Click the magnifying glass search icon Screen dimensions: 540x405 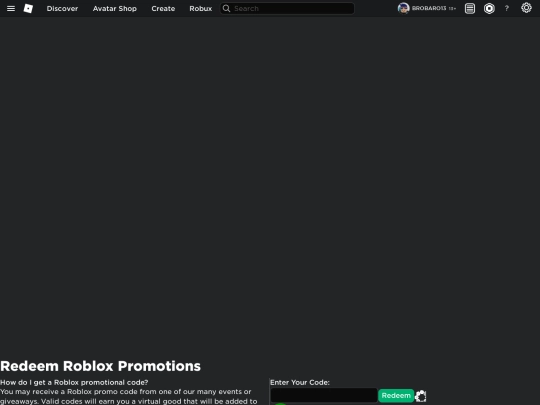[226, 9]
